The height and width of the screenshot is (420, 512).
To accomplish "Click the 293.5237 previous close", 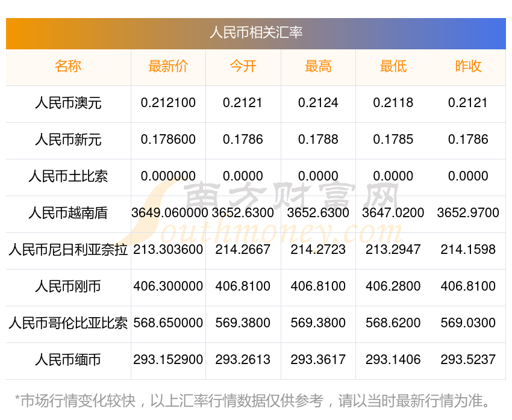I will pos(468,360).
